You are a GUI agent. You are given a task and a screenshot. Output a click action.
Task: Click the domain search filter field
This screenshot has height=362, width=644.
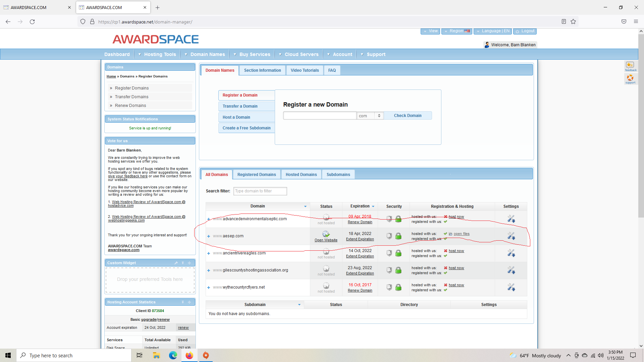260,191
